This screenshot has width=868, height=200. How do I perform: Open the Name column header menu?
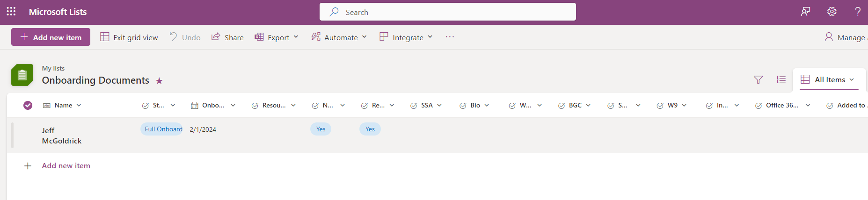pos(64,105)
